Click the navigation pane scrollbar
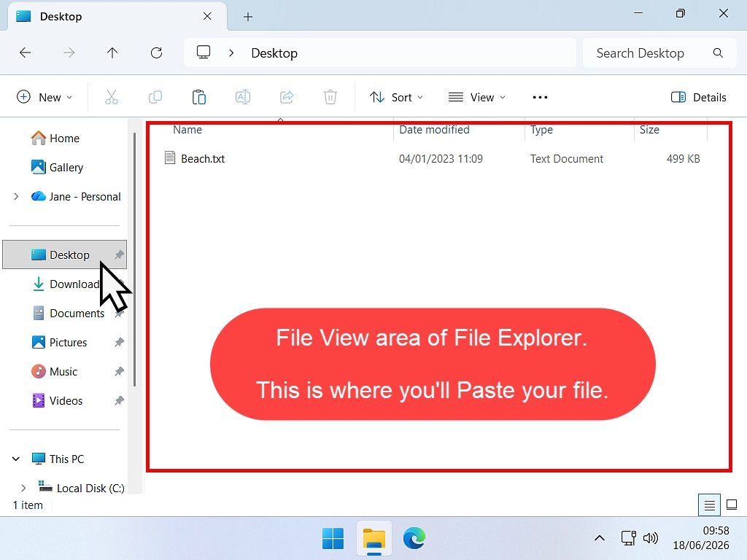The image size is (747, 560). tap(135, 260)
